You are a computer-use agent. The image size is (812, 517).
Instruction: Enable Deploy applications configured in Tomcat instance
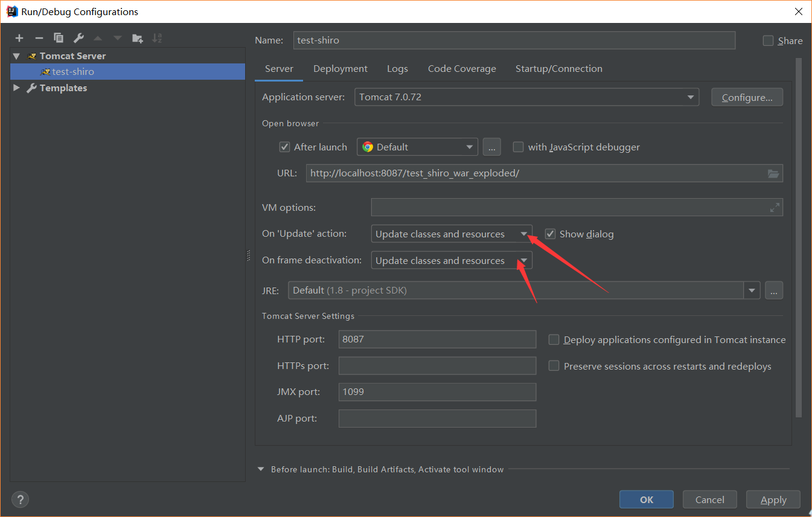pyautogui.click(x=554, y=340)
